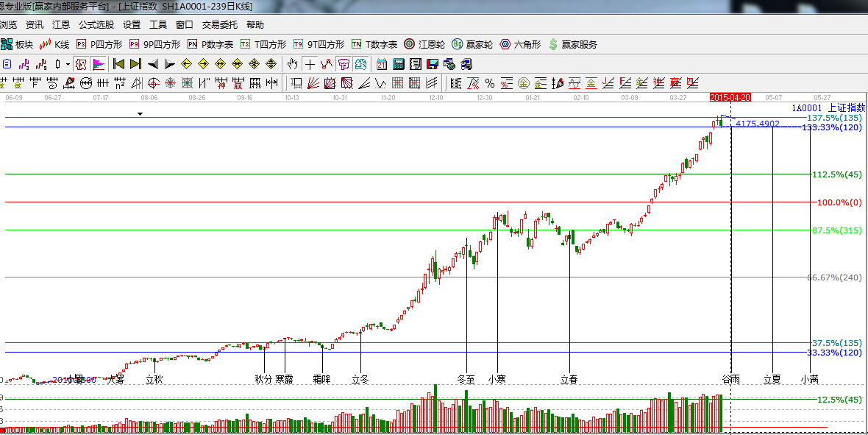The height and width of the screenshot is (435, 868).
Task: Click the 100.0%(0) red level label
Action: coord(836,202)
